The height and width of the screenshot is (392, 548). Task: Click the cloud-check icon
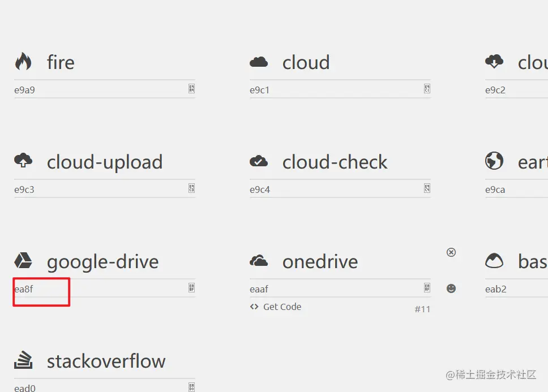[259, 161]
